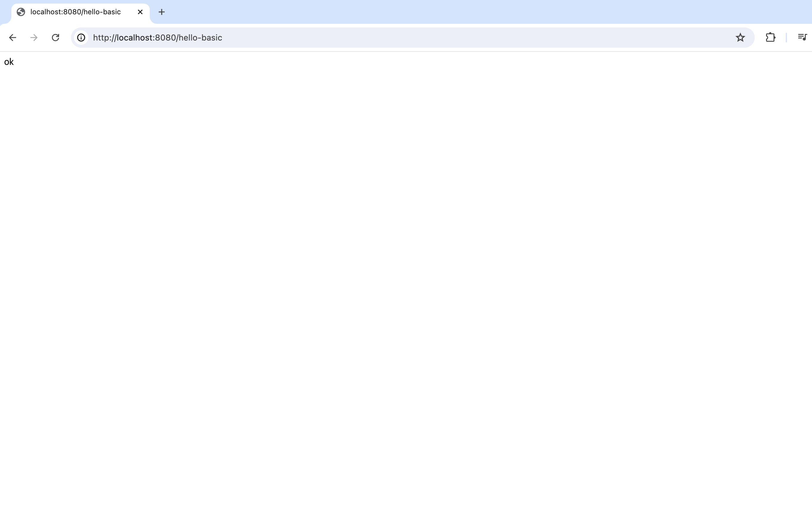Click the "ok" text on the page
Viewport: 812px width, 509px height.
(9, 62)
